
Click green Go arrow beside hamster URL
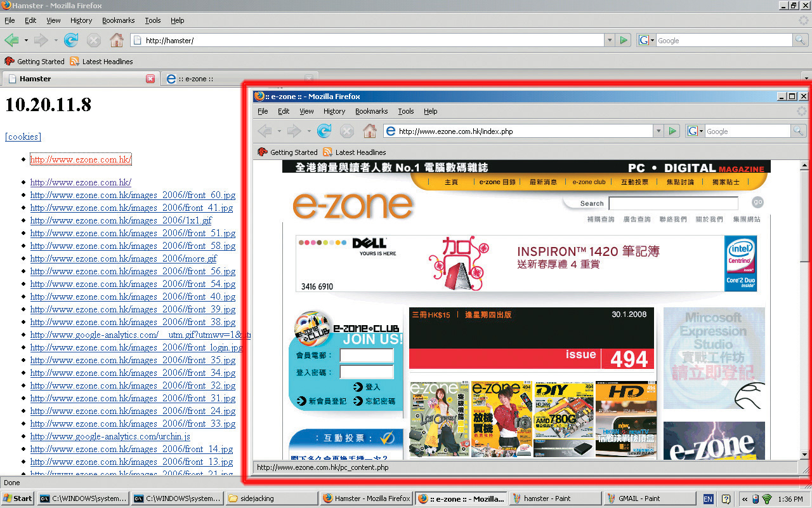[624, 40]
